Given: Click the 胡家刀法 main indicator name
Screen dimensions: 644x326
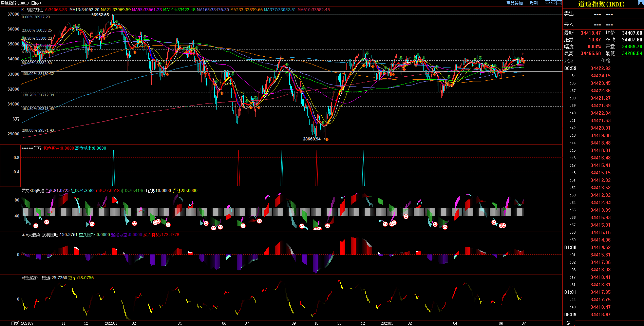Looking at the screenshot, I should click(x=35, y=10).
